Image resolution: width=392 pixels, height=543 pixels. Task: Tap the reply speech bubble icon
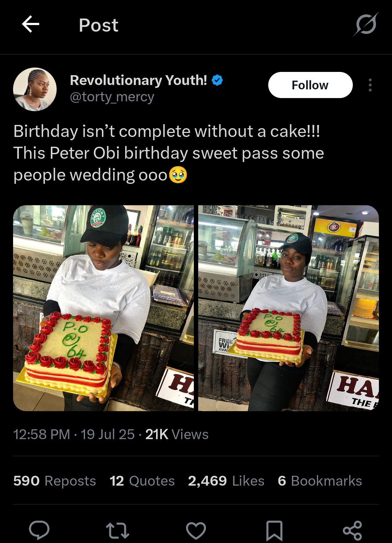point(39,530)
